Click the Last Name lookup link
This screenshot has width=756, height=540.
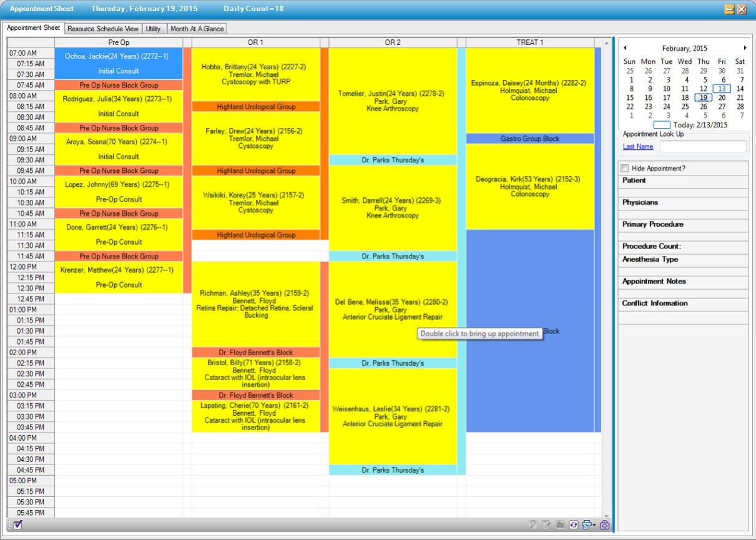[x=637, y=147]
